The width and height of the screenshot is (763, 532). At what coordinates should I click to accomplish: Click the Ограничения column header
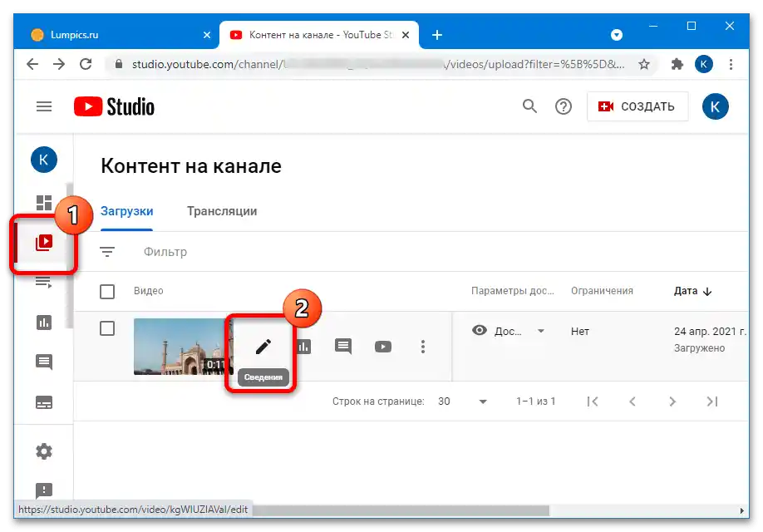602,291
